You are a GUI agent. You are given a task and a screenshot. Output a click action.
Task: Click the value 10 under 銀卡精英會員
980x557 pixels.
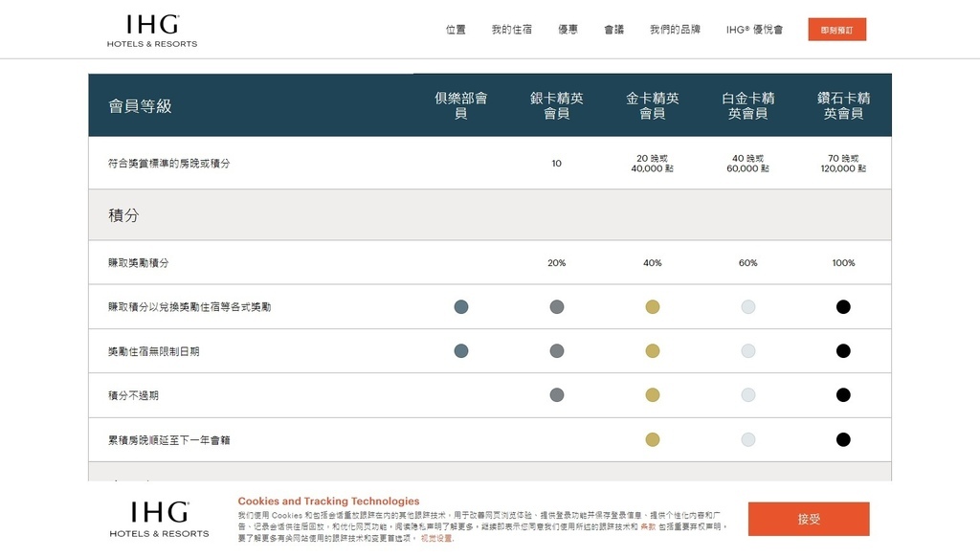click(x=556, y=163)
